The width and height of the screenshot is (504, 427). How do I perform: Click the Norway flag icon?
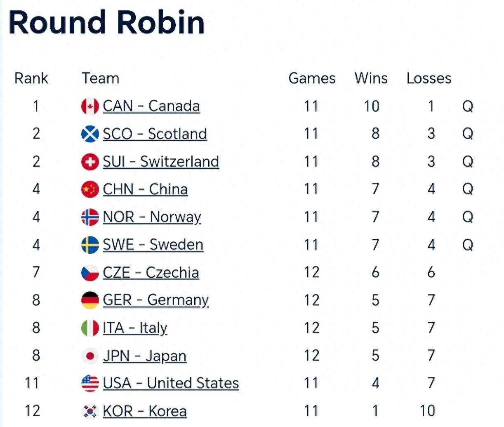pyautogui.click(x=90, y=217)
